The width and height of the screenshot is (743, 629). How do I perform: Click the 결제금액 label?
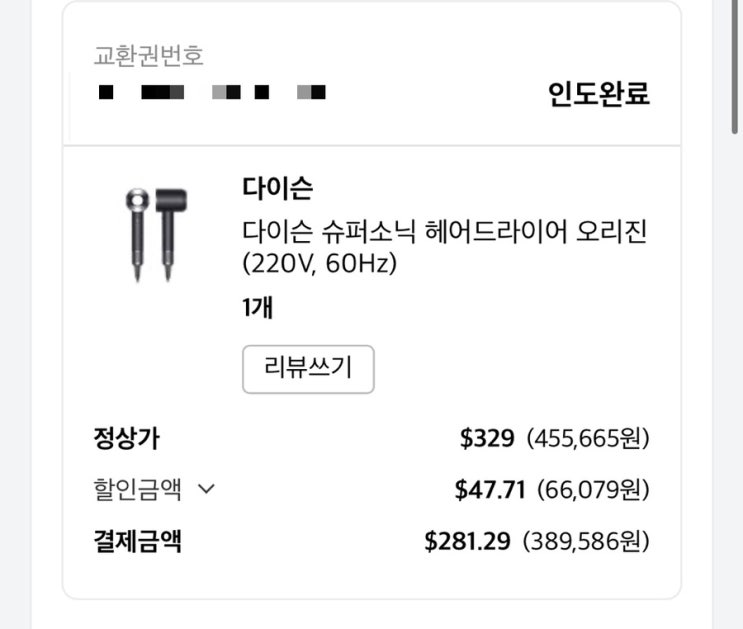(x=138, y=542)
